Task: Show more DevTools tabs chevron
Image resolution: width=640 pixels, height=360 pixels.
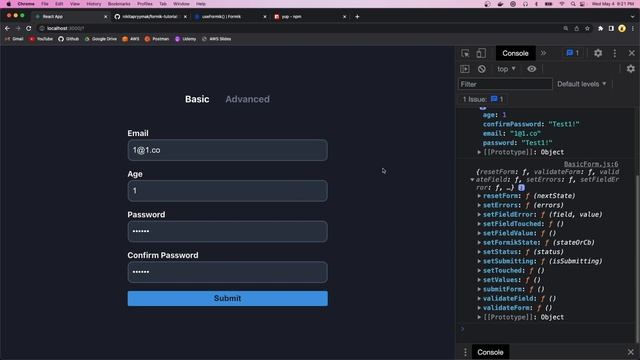Action: (x=543, y=53)
